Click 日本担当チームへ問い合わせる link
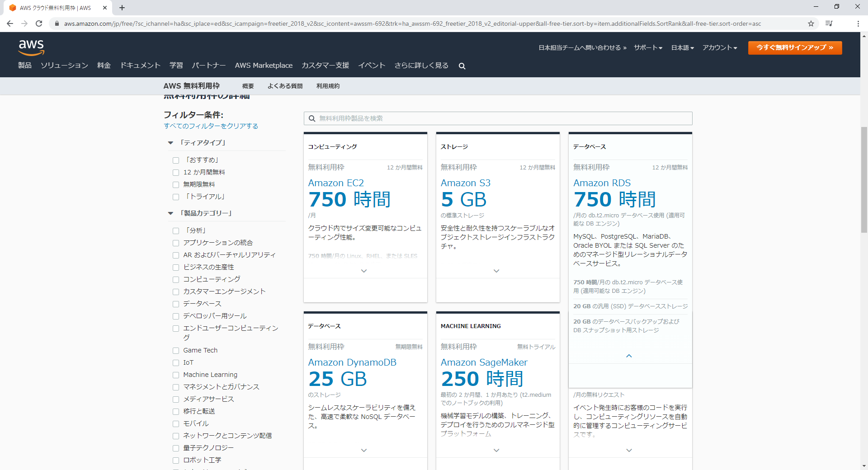 582,47
